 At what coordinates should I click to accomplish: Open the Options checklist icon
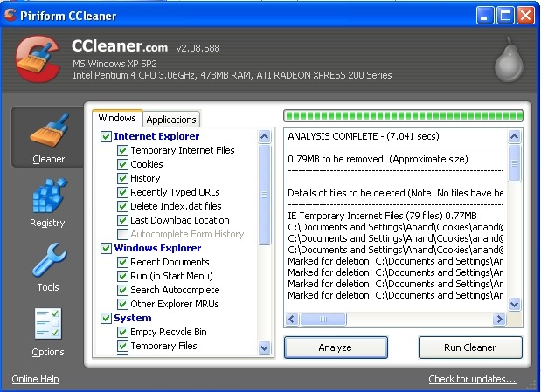click(x=48, y=323)
